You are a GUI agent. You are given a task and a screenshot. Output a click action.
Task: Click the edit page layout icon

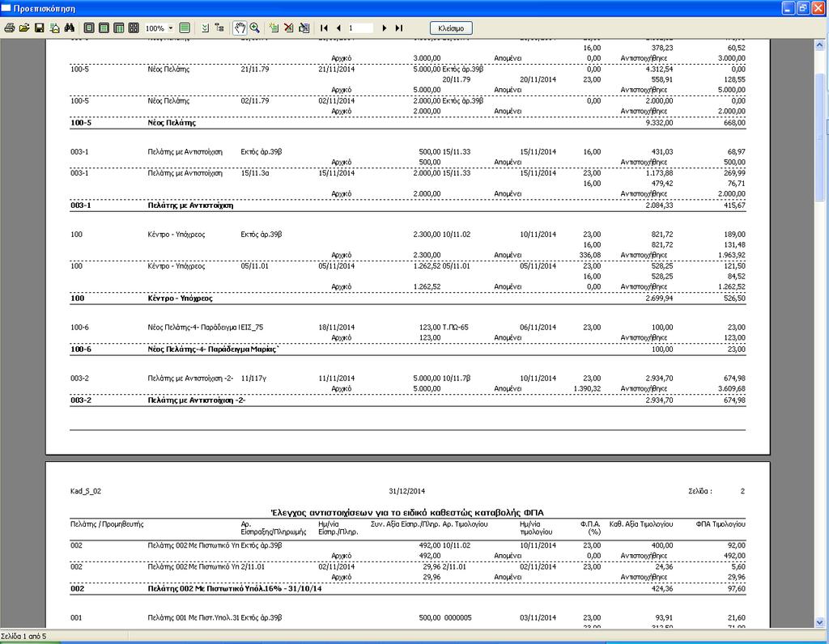(304, 28)
